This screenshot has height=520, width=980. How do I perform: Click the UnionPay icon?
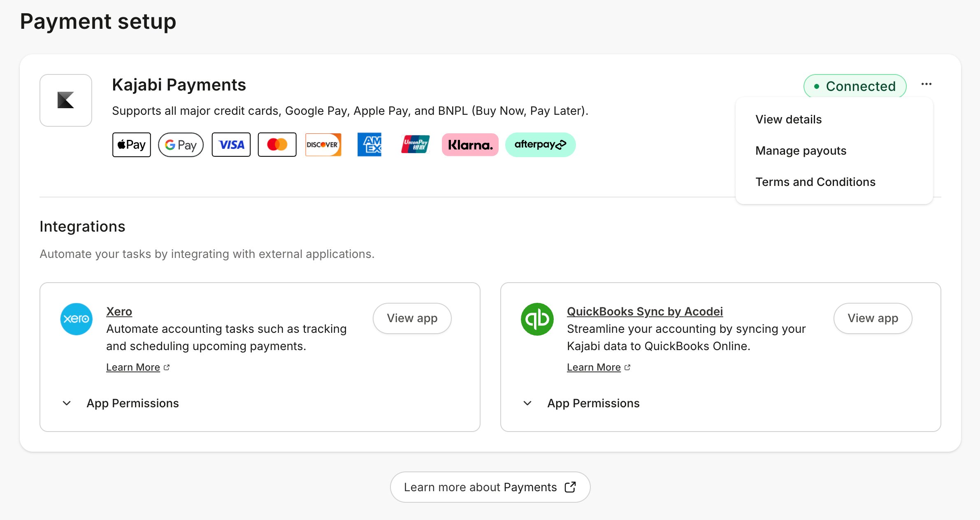pyautogui.click(x=416, y=144)
